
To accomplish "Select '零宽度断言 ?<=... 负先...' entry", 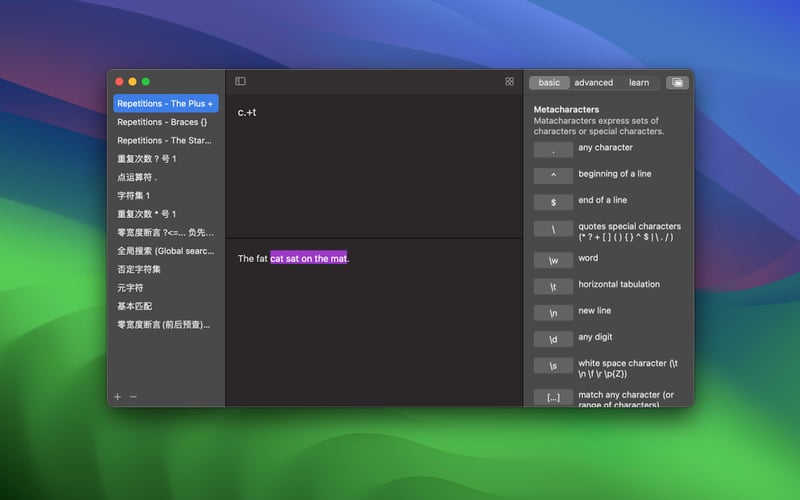I will [x=166, y=232].
